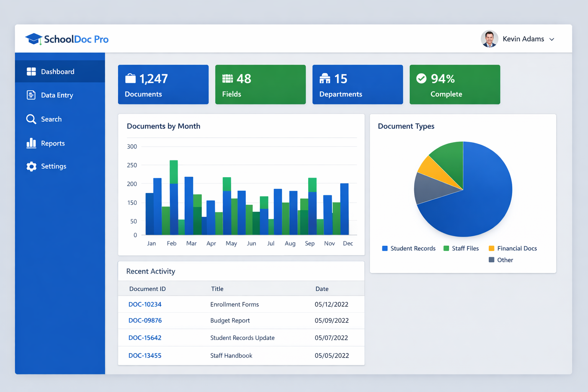Open document DOC-10234 Enrollment Forms
Image resolution: width=588 pixels, height=392 pixels.
145,304
